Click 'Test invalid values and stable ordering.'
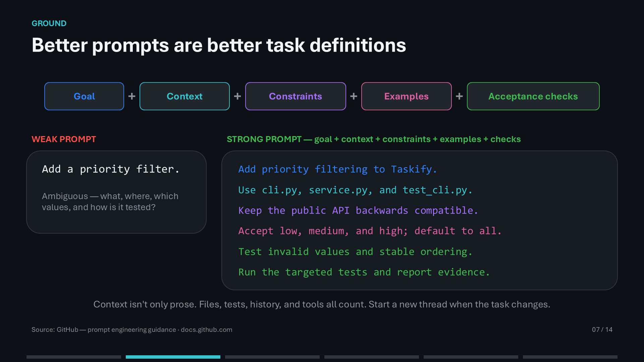The width and height of the screenshot is (644, 362). pyautogui.click(x=355, y=252)
